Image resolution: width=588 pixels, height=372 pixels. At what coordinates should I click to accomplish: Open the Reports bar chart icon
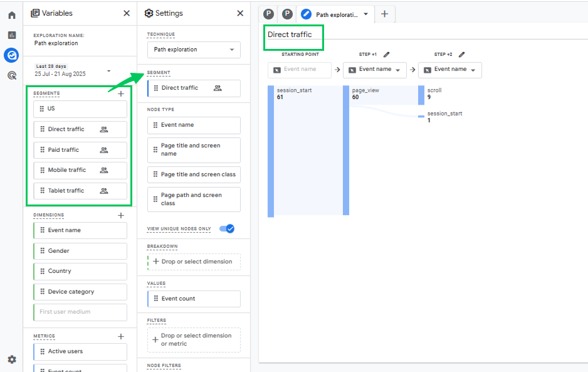(x=12, y=35)
